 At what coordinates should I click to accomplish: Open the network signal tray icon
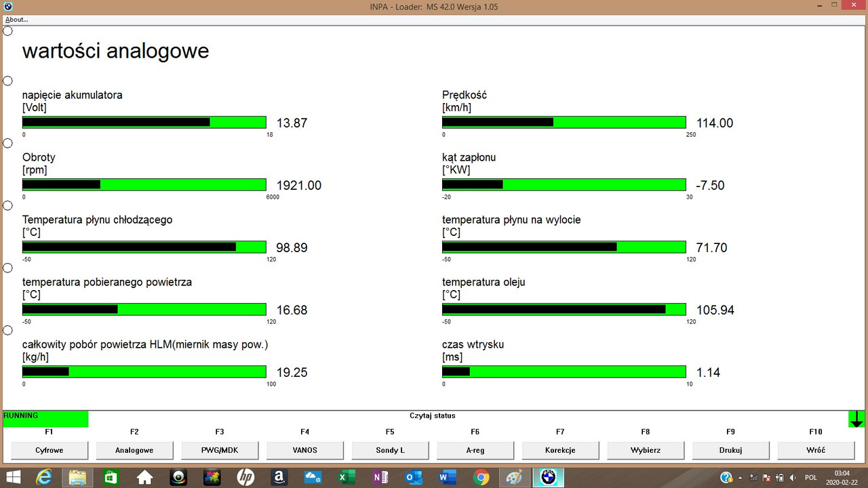point(754,478)
